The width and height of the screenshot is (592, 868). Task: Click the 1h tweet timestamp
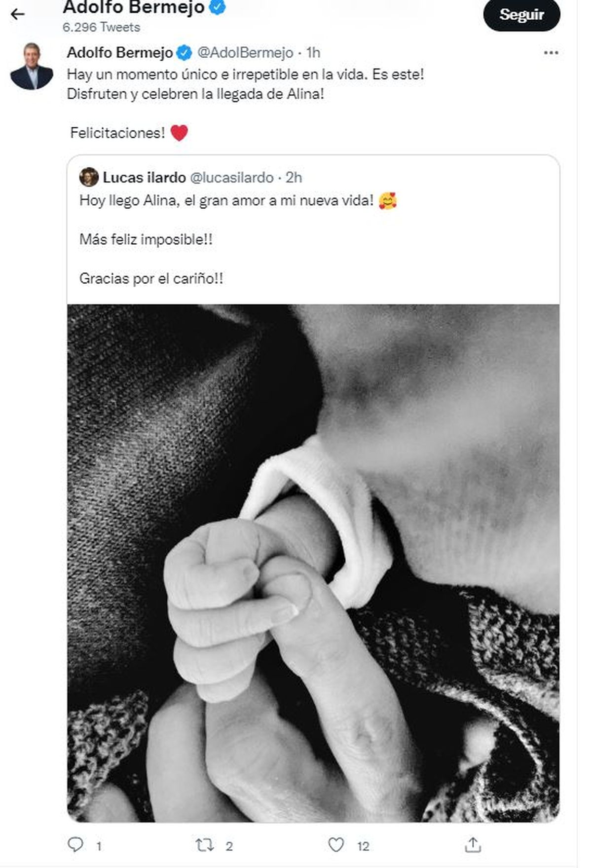[x=313, y=52]
